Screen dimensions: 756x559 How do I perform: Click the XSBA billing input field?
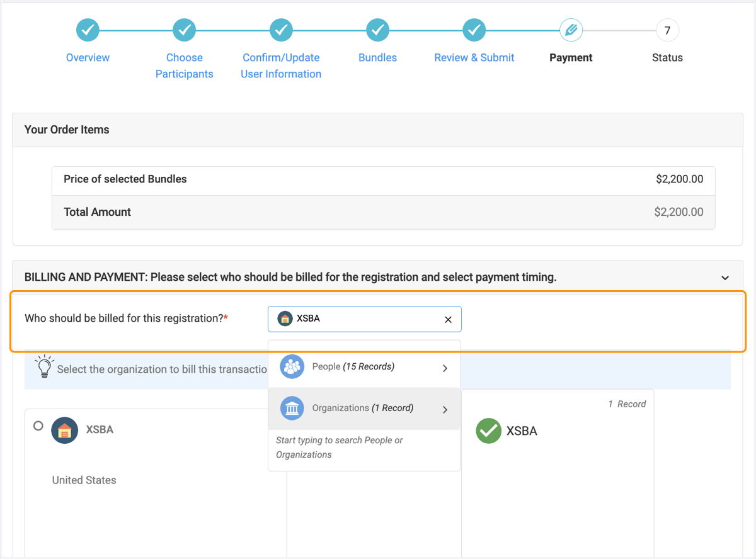[x=365, y=319]
